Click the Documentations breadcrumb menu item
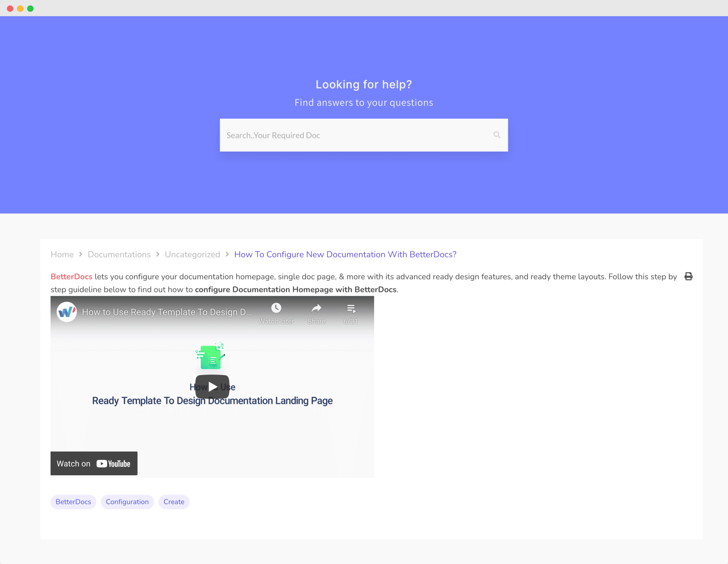The width and height of the screenshot is (728, 564). 119,254
